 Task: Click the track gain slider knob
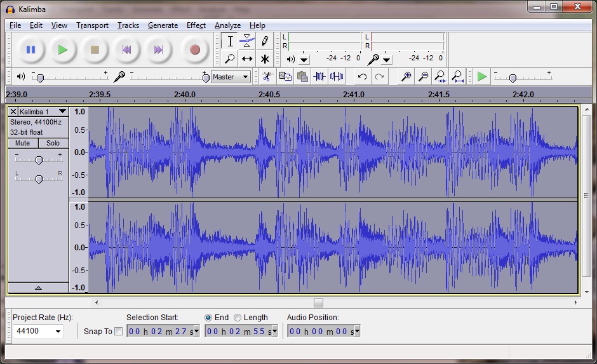tap(39, 160)
